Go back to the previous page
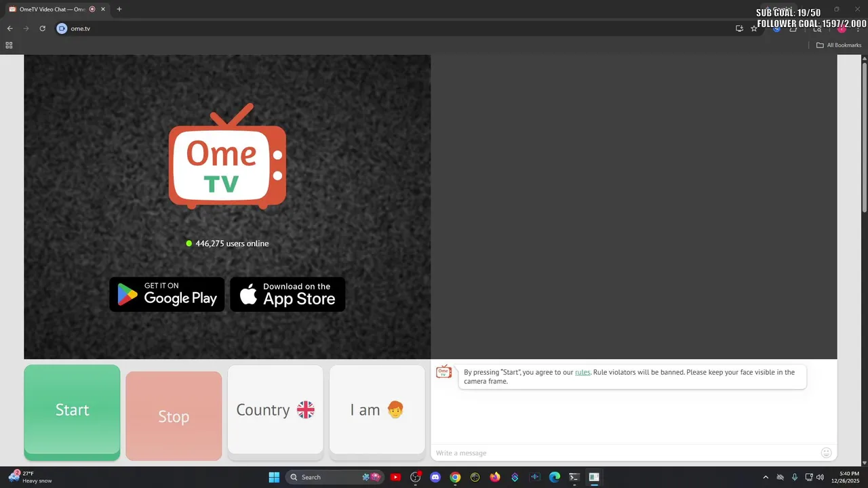 pos(9,28)
